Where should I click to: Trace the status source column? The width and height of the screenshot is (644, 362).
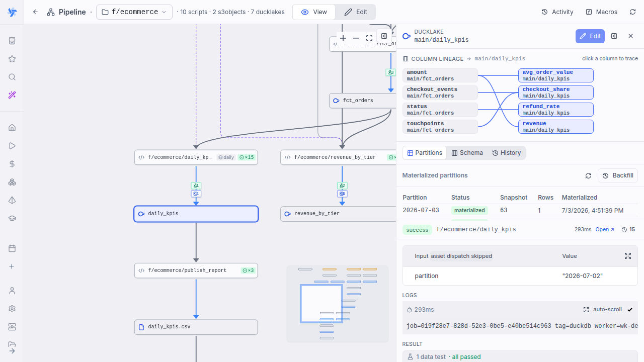point(440,110)
